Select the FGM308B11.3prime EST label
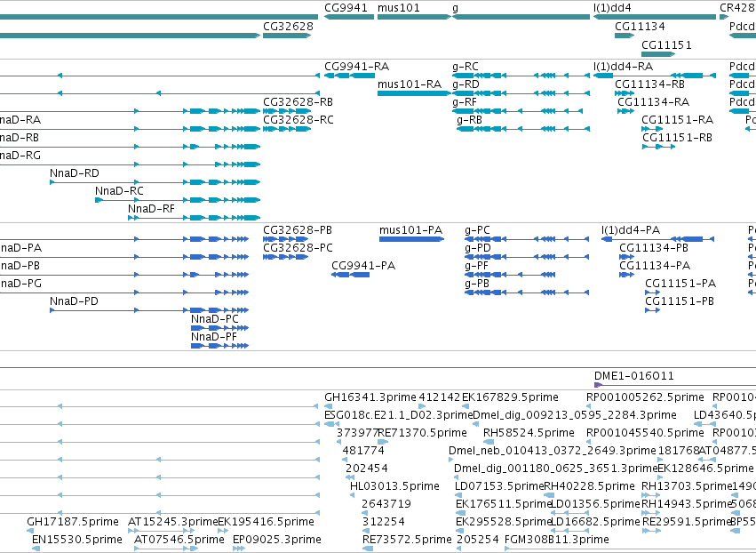The height and width of the screenshot is (553, 756). (557, 540)
